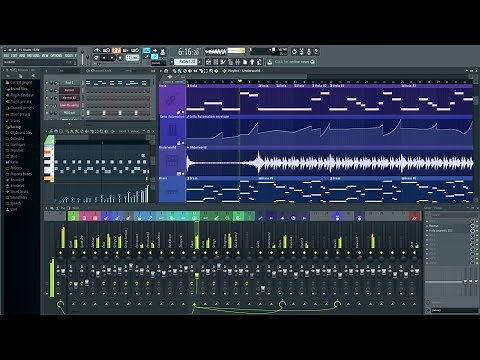Toggle green mute LED on first rack channel
Screen dimensions: 480x360
[47, 83]
